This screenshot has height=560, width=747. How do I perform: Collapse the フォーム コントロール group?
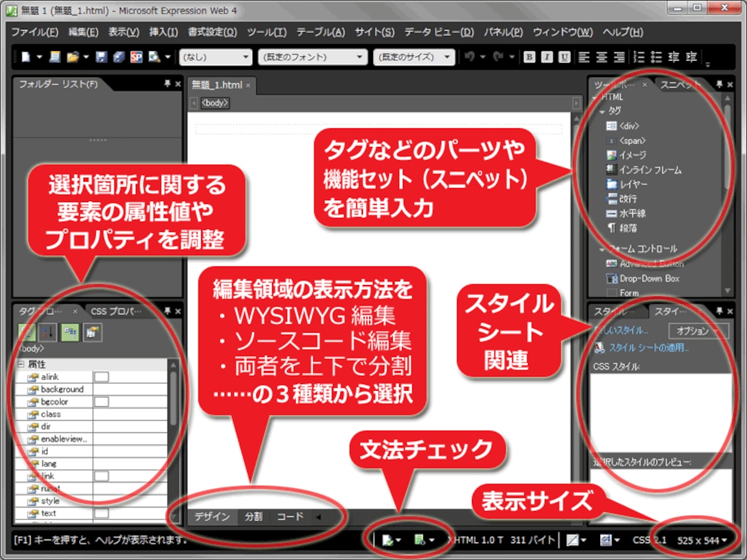pos(602,249)
